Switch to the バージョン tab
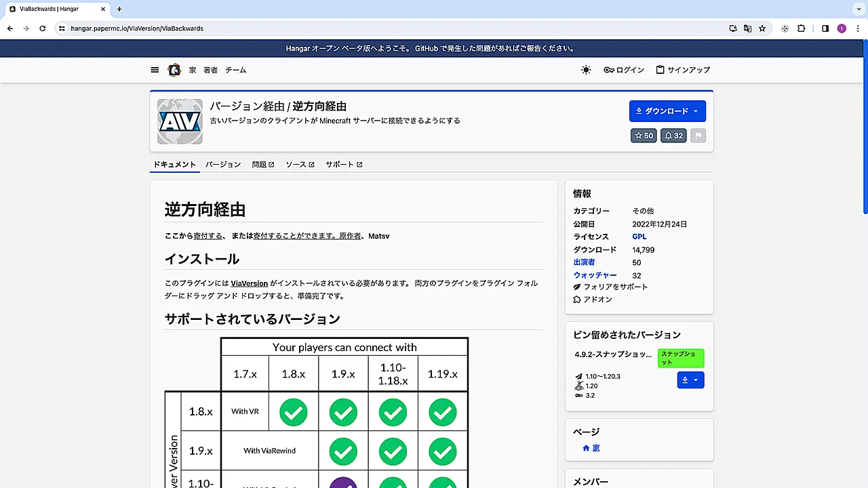 tap(223, 165)
